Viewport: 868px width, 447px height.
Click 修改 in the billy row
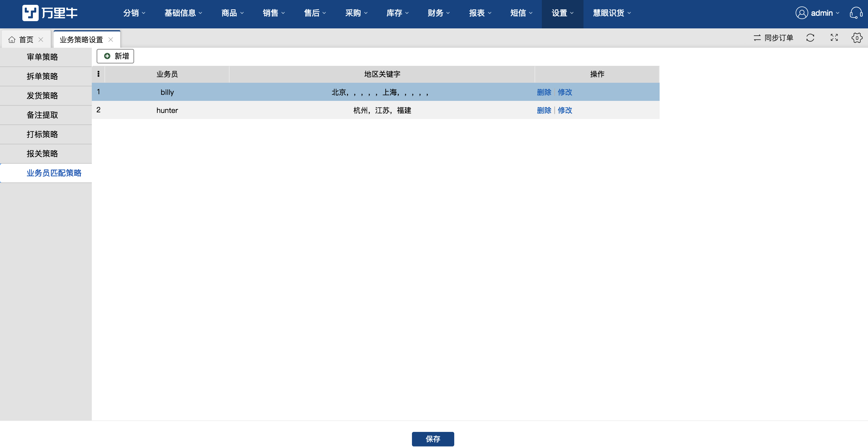[565, 92]
